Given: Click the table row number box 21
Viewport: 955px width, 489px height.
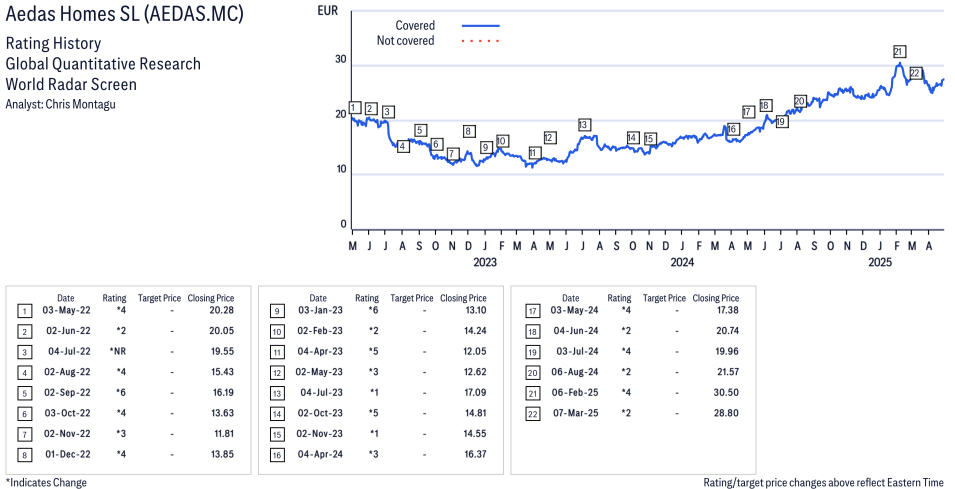Looking at the screenshot, I should tap(533, 393).
